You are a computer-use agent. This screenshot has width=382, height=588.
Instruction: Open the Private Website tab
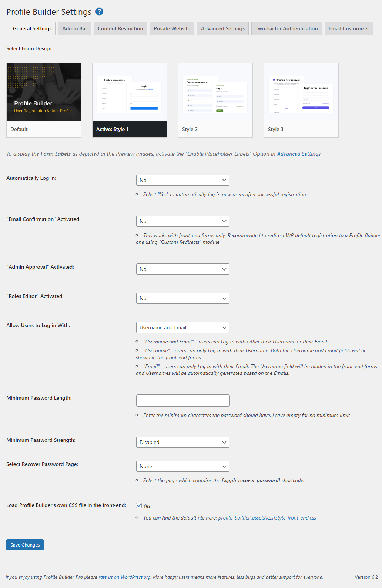click(x=172, y=28)
